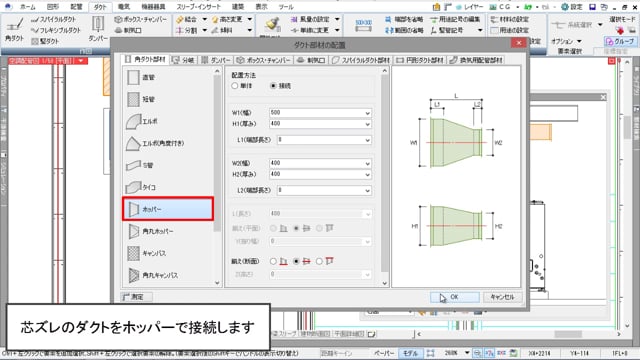Open the 建築 ribbon tab
Image resolution: width=640 pixels, height=360 pixels.
coord(238,7)
